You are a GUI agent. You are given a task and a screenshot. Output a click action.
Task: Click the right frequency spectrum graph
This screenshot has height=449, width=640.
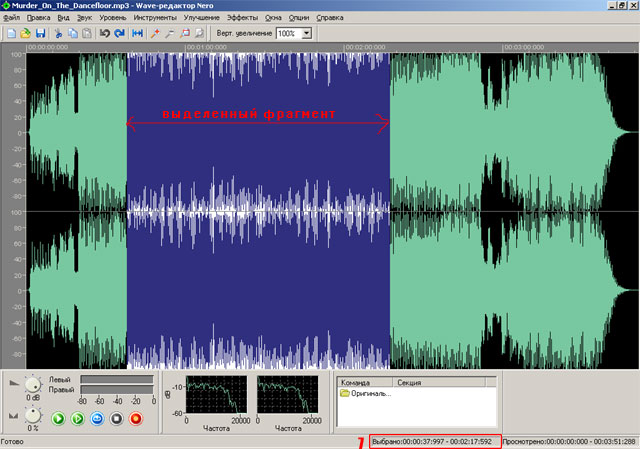coord(288,394)
